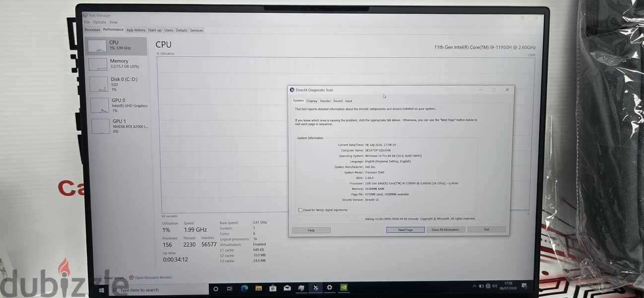Open the Display tab in DirectX Diagnostic Tool
The height and width of the screenshot is (298, 644).
pyautogui.click(x=312, y=101)
